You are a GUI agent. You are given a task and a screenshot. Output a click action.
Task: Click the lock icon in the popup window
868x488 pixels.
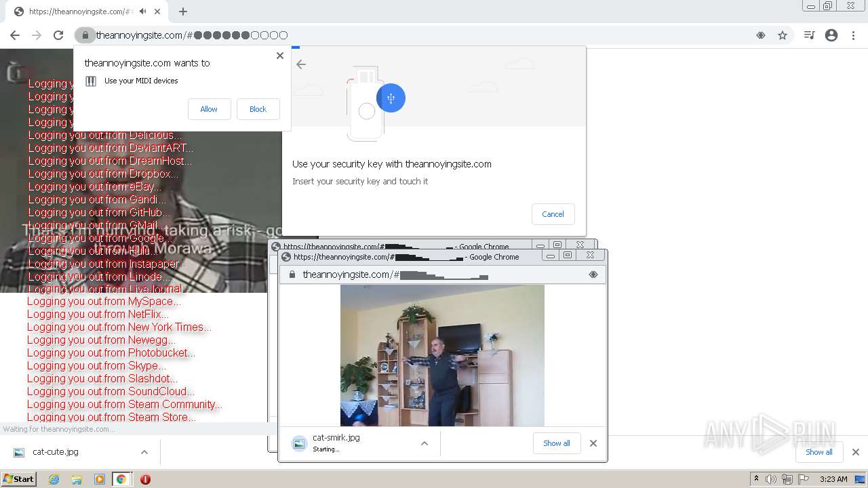click(292, 274)
